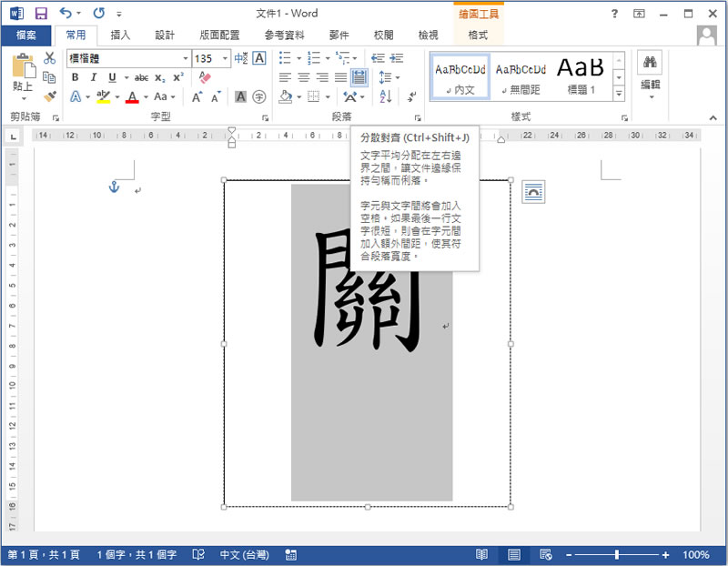Apply character border icon
The width and height of the screenshot is (728, 566).
tap(259, 58)
